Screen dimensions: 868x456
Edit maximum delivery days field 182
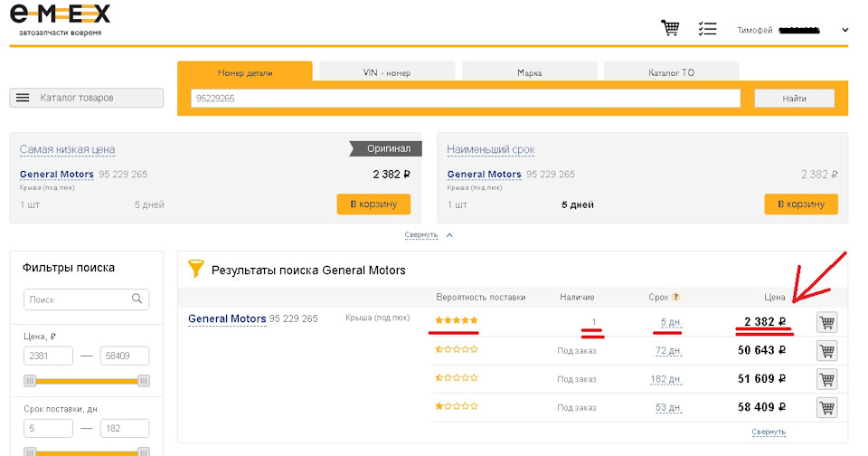click(x=125, y=428)
